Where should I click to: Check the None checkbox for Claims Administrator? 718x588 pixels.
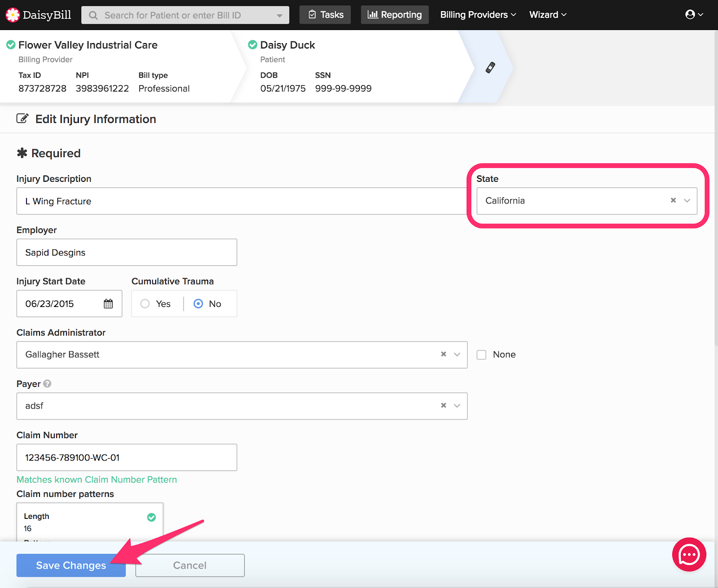(x=482, y=355)
